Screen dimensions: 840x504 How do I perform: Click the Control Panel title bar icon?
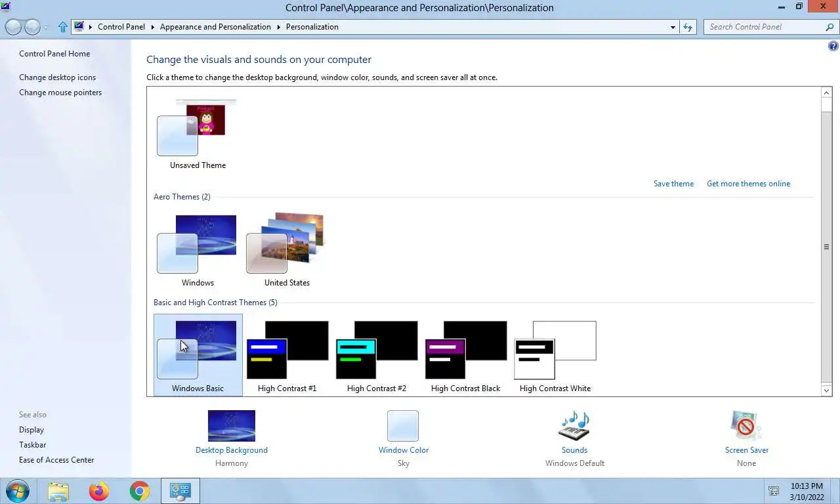tap(5, 7)
